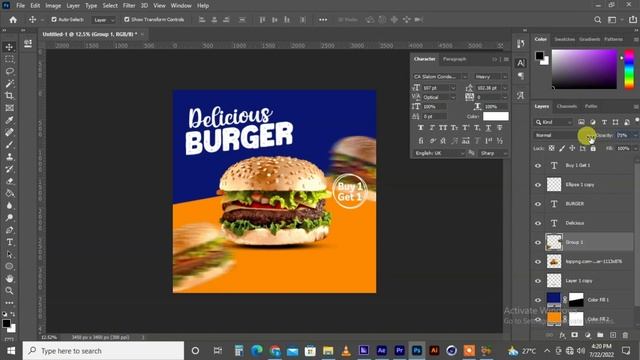Click the three-dots more options button
Viewport: 640px width, 360px height.
(x=323, y=20)
